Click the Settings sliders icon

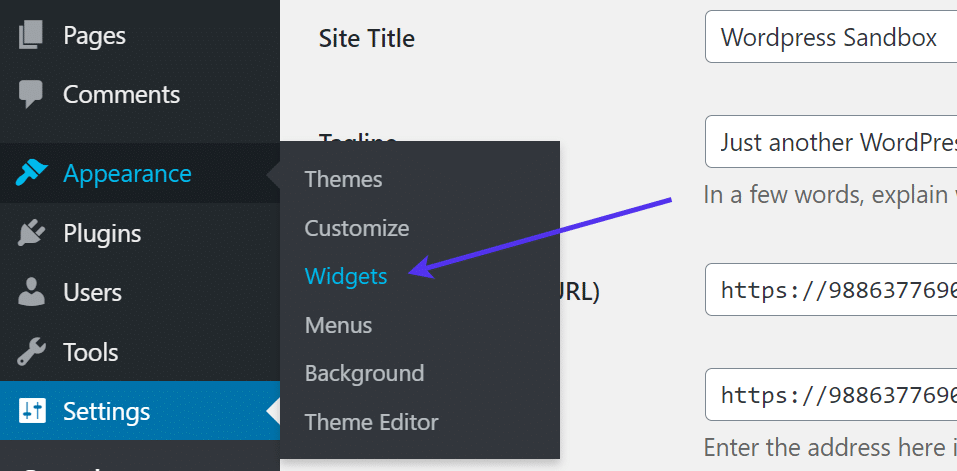click(31, 411)
